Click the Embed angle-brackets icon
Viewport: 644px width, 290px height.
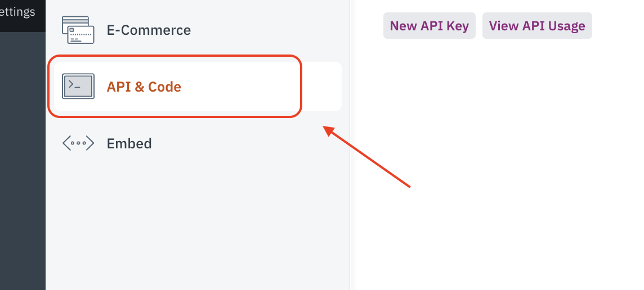[x=78, y=143]
